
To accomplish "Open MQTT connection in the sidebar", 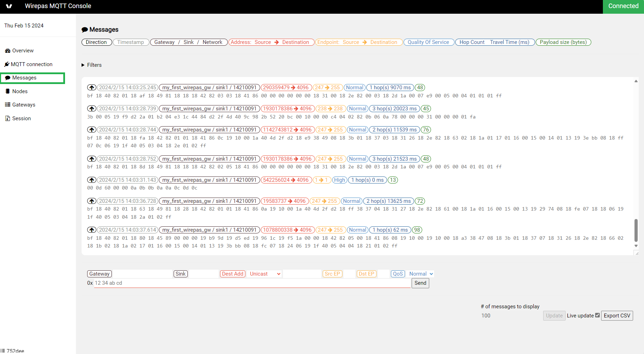I will tap(28, 64).
